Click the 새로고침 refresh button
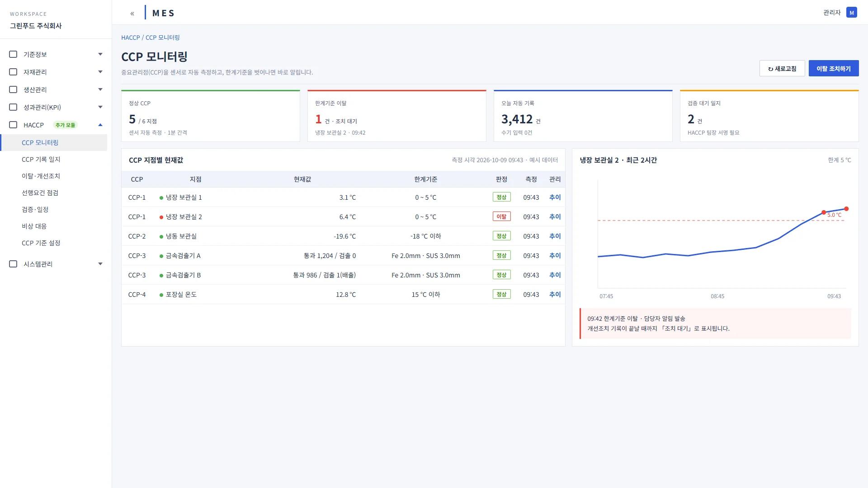 click(782, 69)
